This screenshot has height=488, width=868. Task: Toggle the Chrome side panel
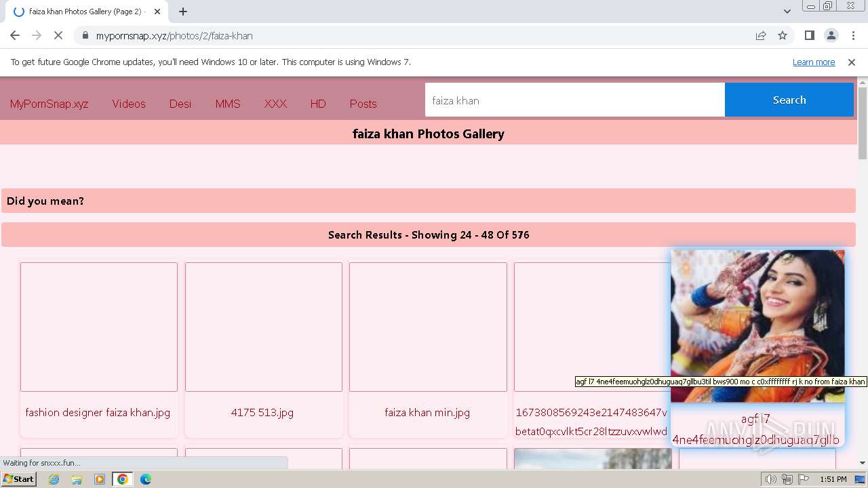(809, 35)
